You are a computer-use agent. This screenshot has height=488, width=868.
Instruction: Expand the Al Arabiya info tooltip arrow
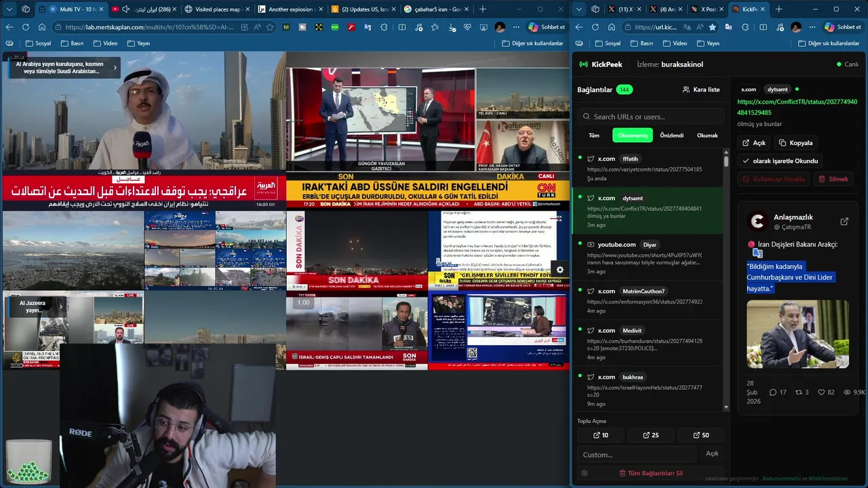tap(115, 68)
